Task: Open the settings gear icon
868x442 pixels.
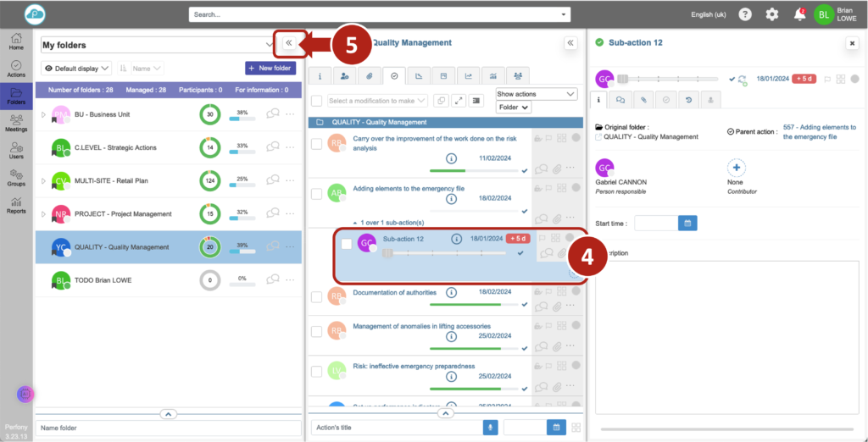Action: point(771,14)
